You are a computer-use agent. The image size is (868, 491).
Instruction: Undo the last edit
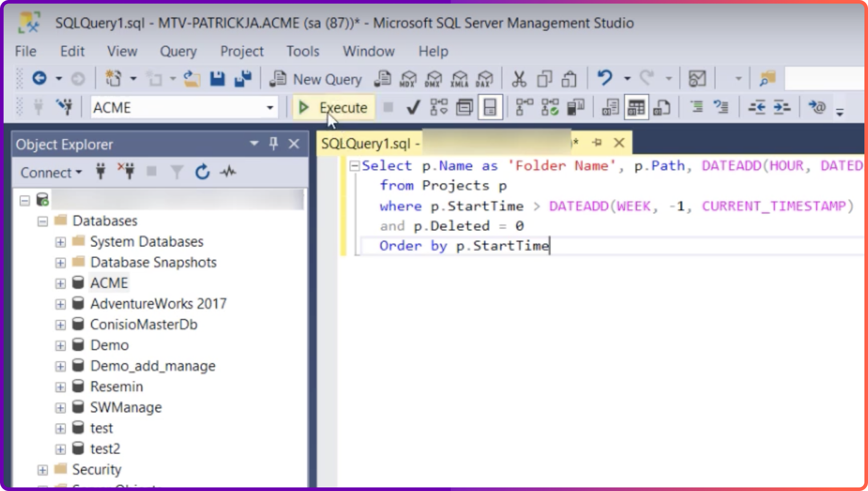(x=605, y=78)
